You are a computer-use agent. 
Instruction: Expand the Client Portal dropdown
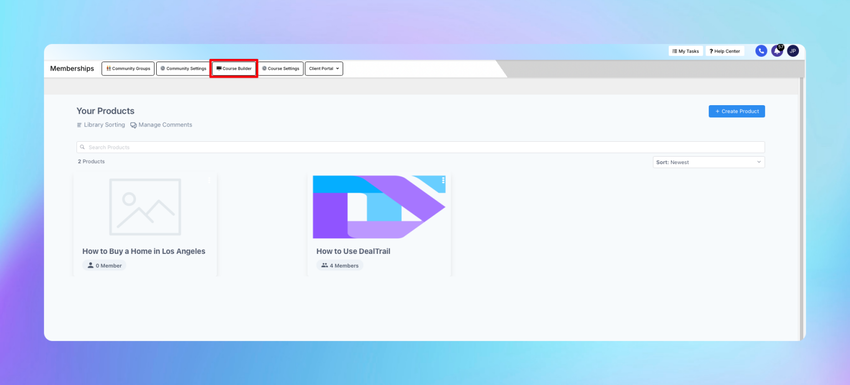324,69
